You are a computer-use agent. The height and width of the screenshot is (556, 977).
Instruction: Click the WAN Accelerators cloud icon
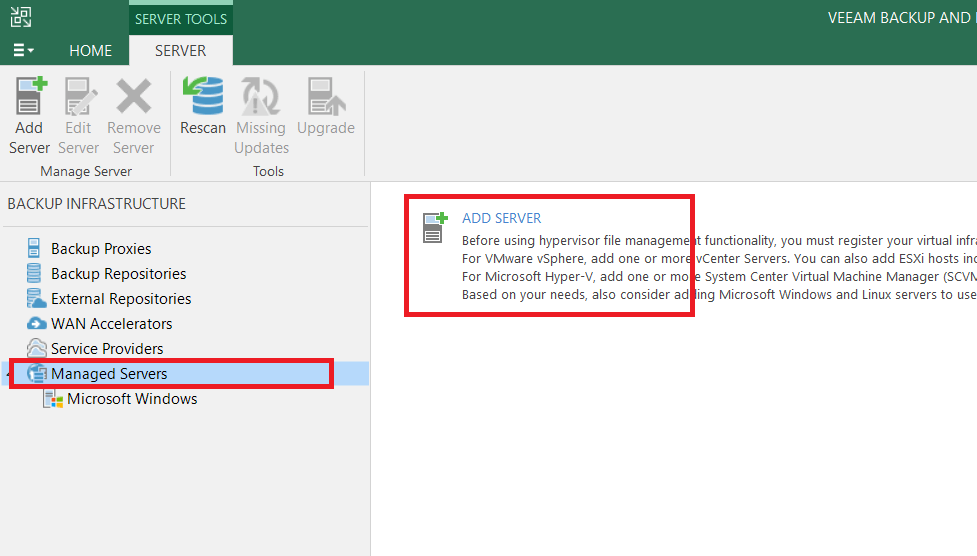(36, 323)
